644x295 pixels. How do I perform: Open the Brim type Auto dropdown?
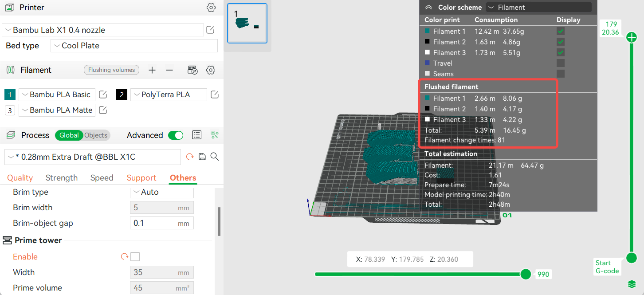[161, 192]
